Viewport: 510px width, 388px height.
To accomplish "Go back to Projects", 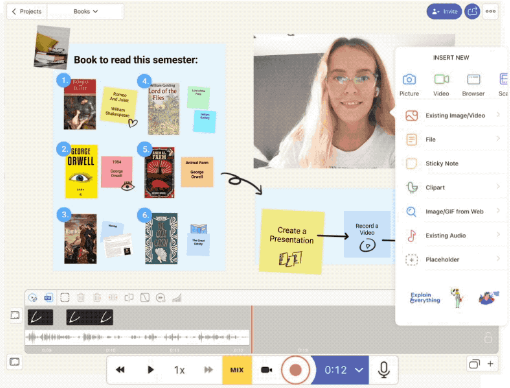I will coord(27,11).
